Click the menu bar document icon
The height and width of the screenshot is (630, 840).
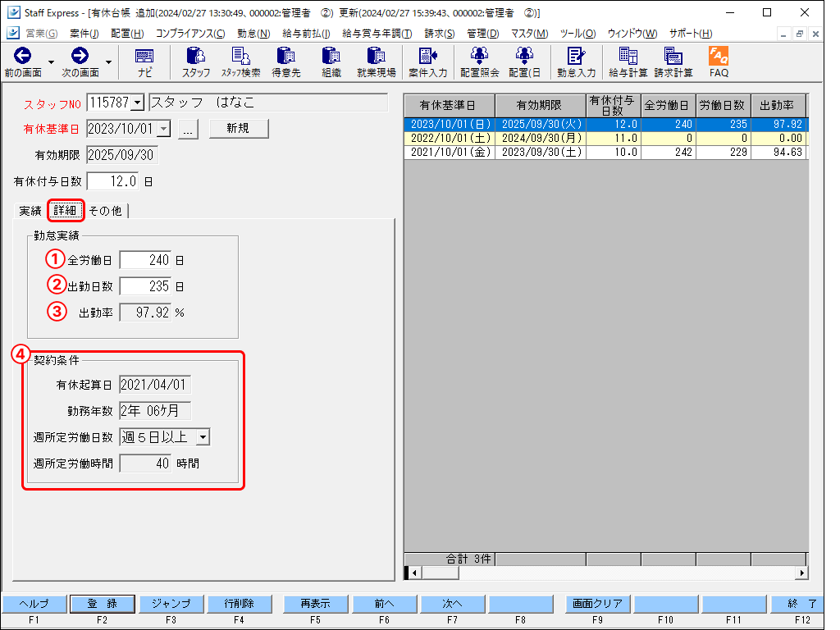click(x=13, y=33)
